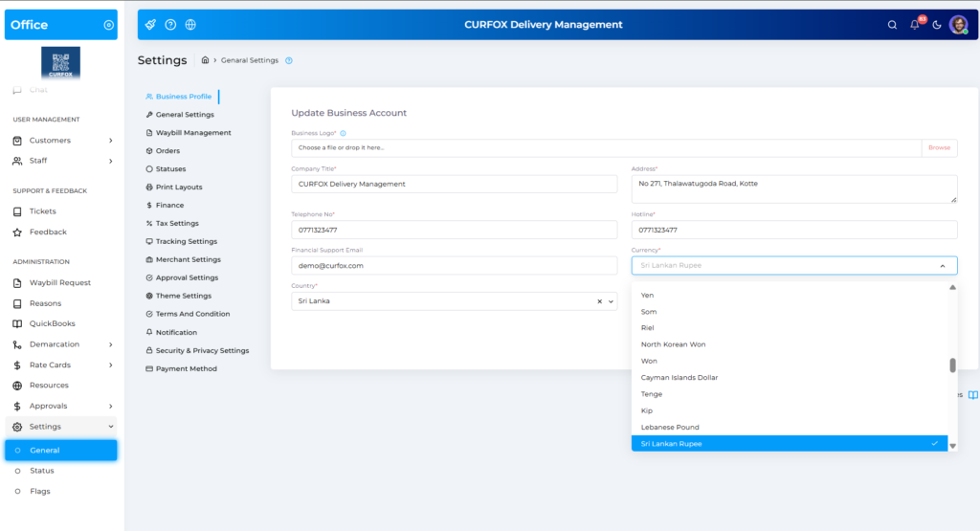The image size is (980, 531).
Task: Switch to Business Profile tab
Action: (x=179, y=97)
